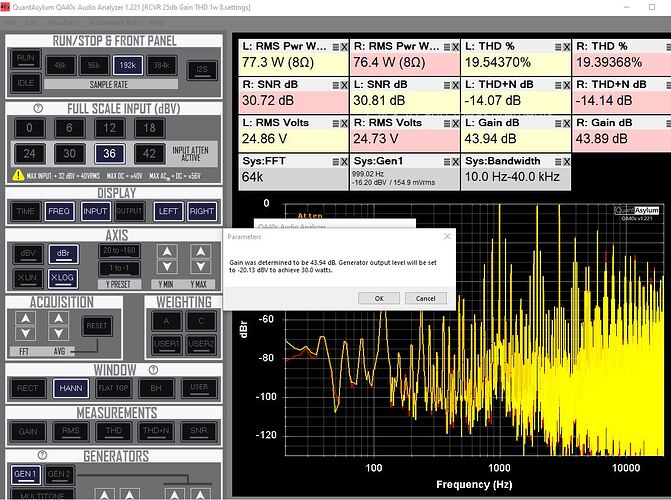This screenshot has width=671, height=500.
Task: Increase FFT size with up arrow
Action: point(25,318)
